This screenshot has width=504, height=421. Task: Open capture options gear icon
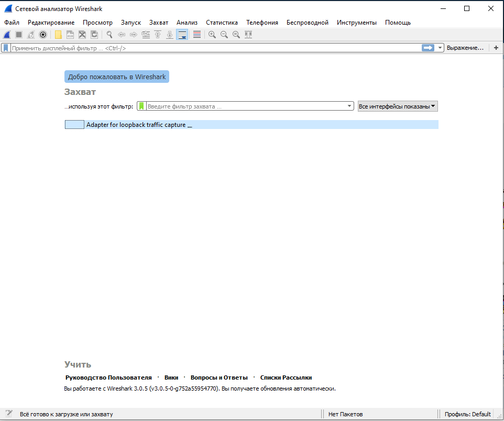[43, 35]
